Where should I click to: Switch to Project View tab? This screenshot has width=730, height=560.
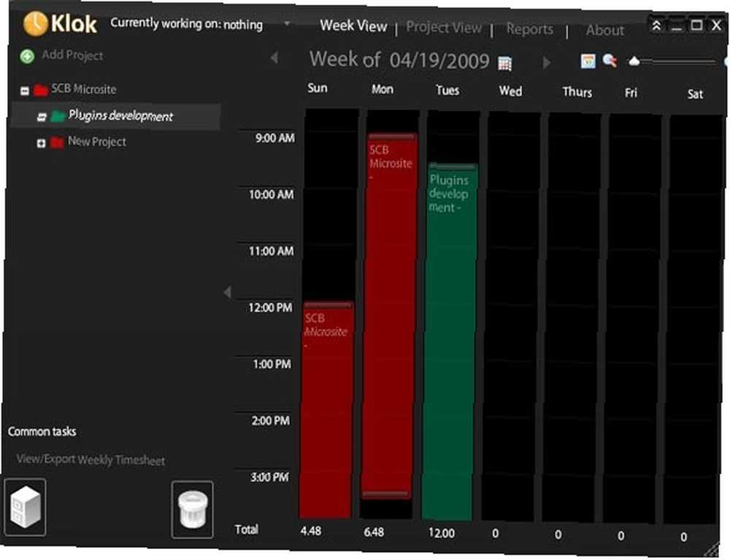pyautogui.click(x=444, y=28)
